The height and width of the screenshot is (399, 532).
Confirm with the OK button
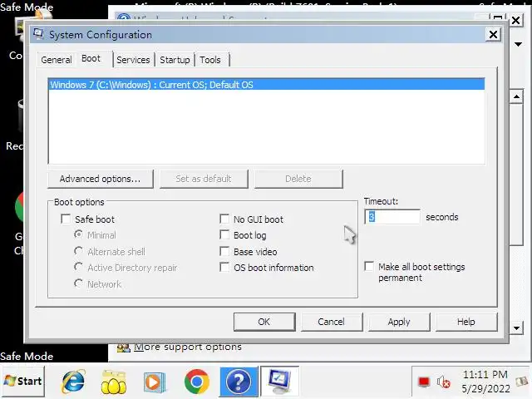(x=264, y=322)
